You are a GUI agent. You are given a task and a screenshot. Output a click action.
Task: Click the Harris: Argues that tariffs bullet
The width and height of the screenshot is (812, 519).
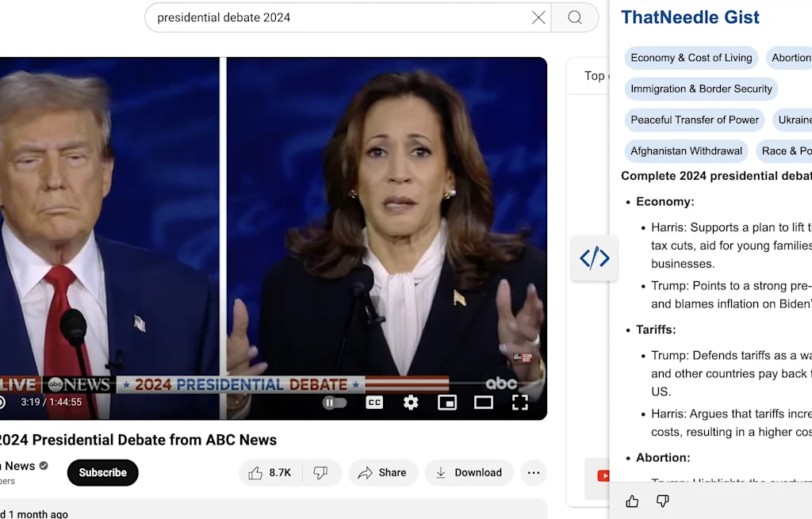tap(731, 423)
